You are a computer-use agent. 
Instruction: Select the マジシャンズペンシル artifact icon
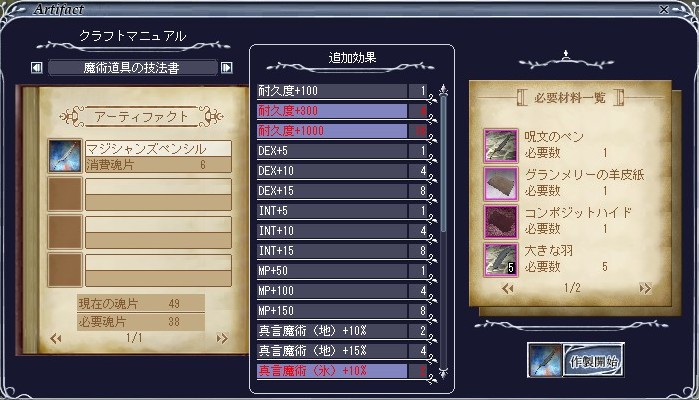pos(65,156)
